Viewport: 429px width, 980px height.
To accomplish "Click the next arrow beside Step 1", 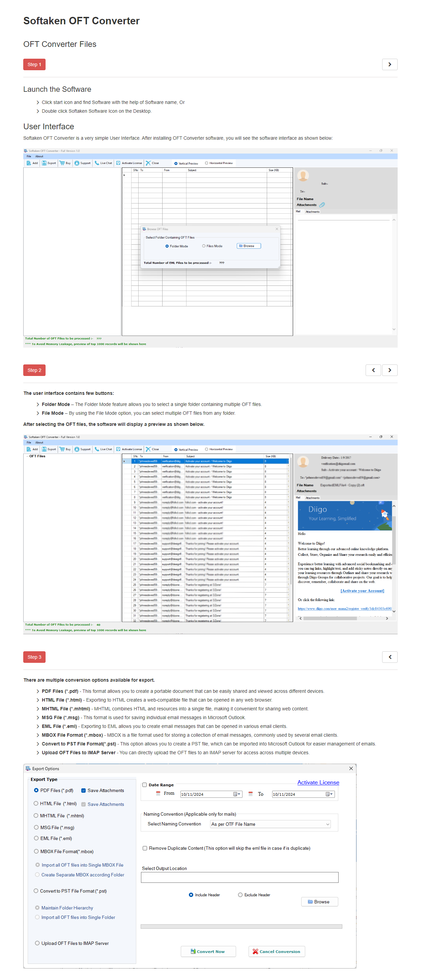I will [x=390, y=64].
